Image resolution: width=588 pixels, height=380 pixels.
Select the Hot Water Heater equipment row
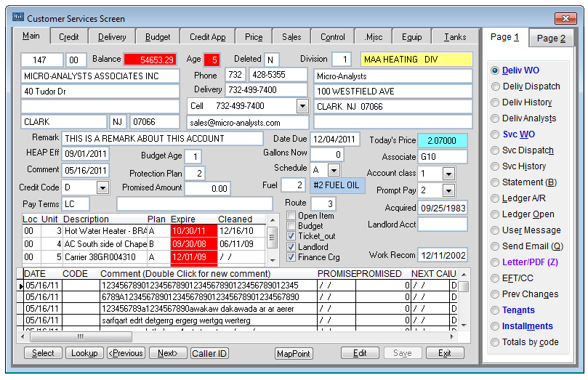(x=144, y=231)
